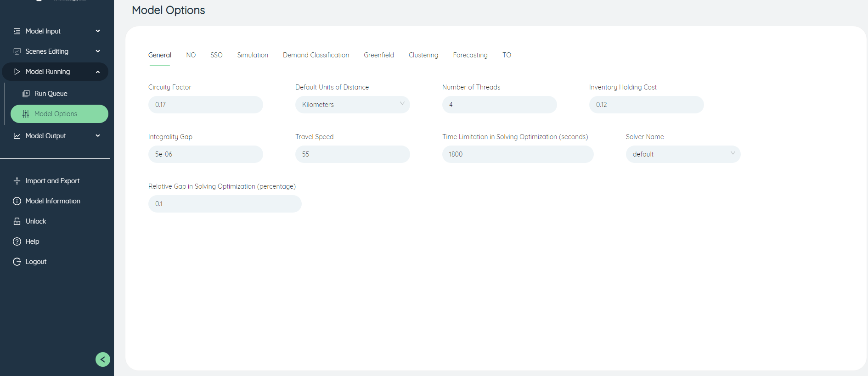Open the Model Information page
Image resolution: width=868 pixels, height=376 pixels.
tap(53, 201)
